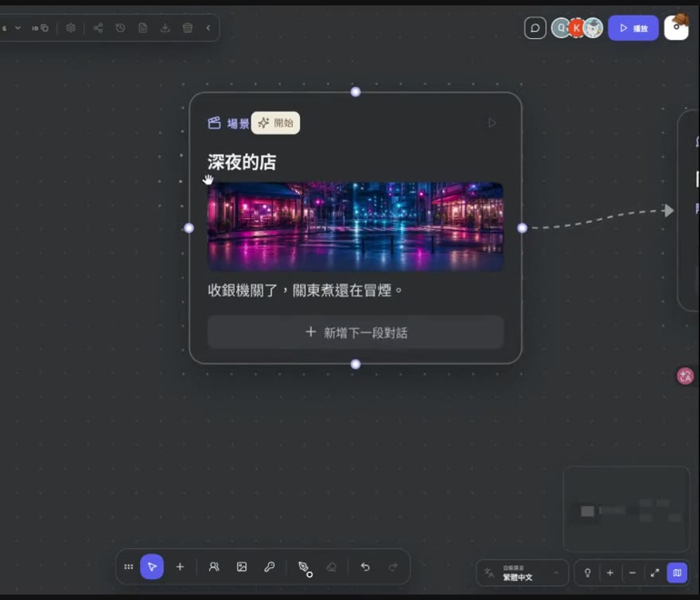Select the eraser tool
The image size is (700, 600).
[x=331, y=567]
